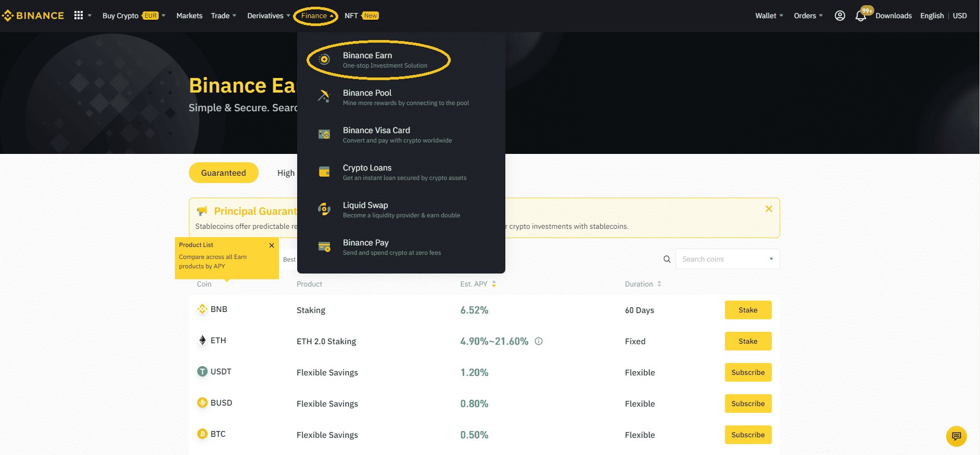Viewport: 980px width, 455px height.
Task: Click Stake button for BNB
Action: click(x=748, y=310)
